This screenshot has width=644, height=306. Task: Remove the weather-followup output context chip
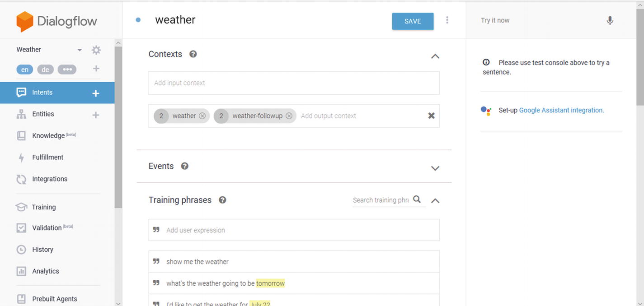[289, 116]
